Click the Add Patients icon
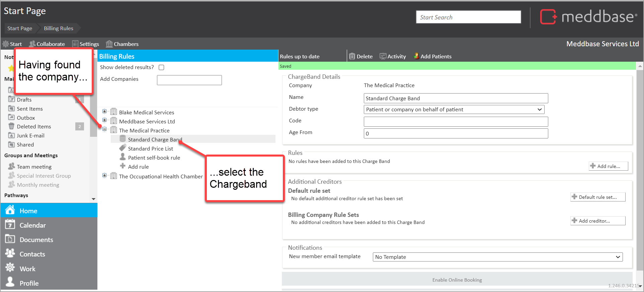This screenshot has width=644, height=292. [416, 56]
